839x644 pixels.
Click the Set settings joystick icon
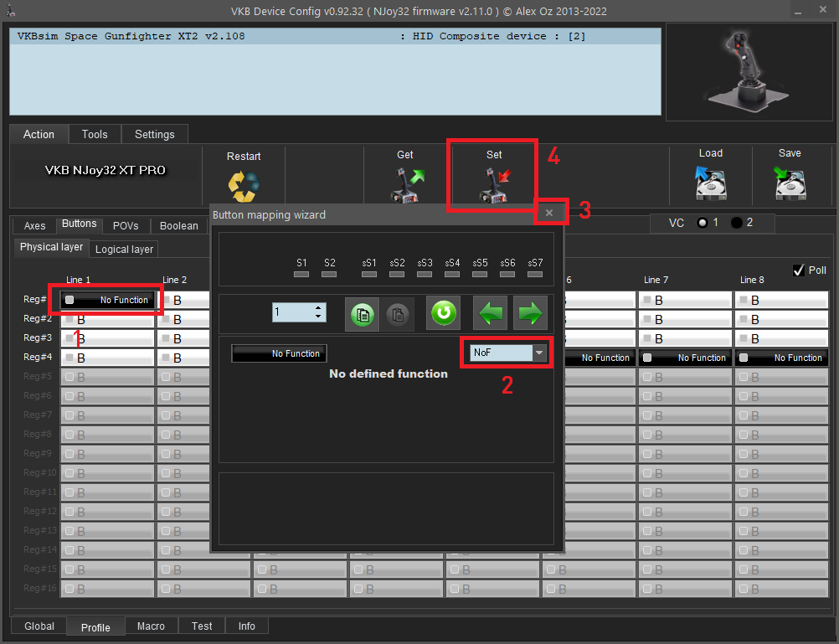point(495,185)
